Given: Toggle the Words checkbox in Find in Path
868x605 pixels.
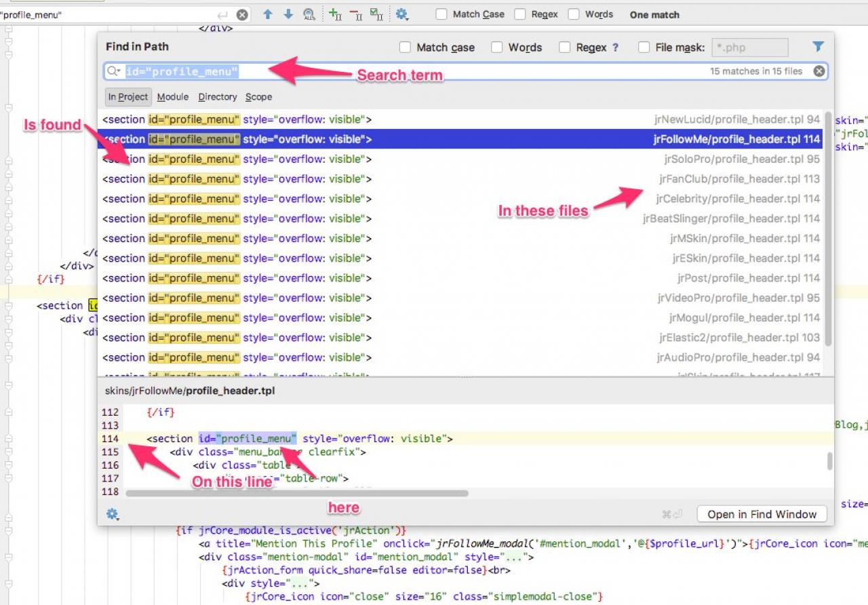Looking at the screenshot, I should [497, 47].
